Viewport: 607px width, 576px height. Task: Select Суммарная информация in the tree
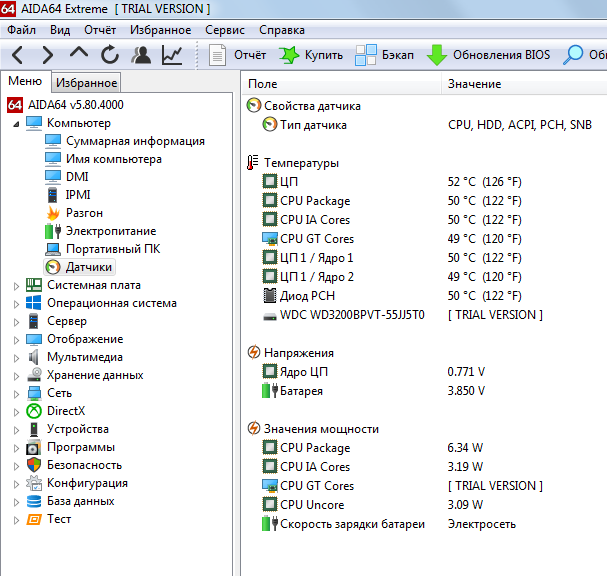[135, 141]
